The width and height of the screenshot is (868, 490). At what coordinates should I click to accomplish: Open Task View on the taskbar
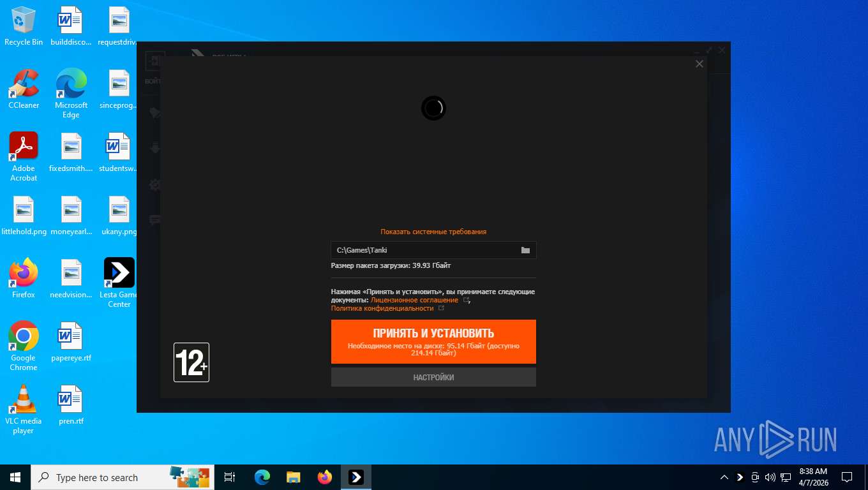coord(230,477)
